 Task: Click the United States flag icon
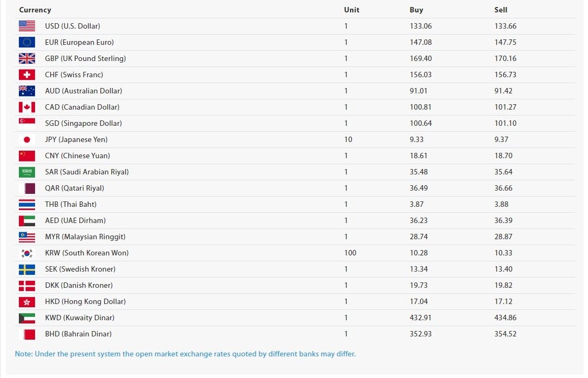click(x=27, y=26)
